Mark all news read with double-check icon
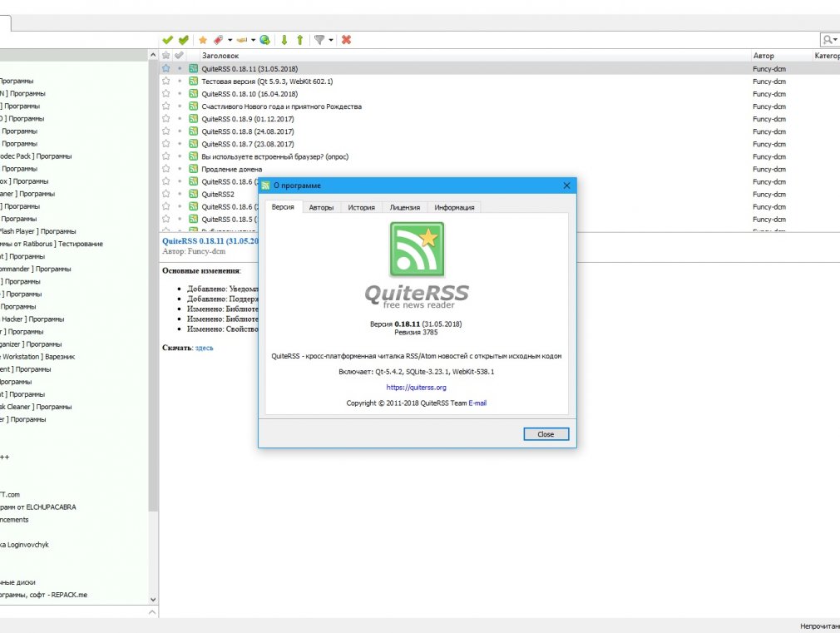Screen dimensions: 840x633 point(184,40)
